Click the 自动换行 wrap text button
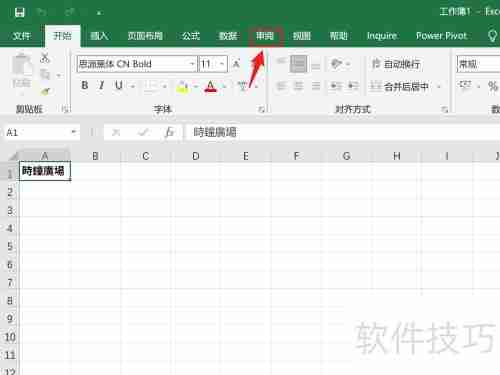500x375 pixels. 396,64
